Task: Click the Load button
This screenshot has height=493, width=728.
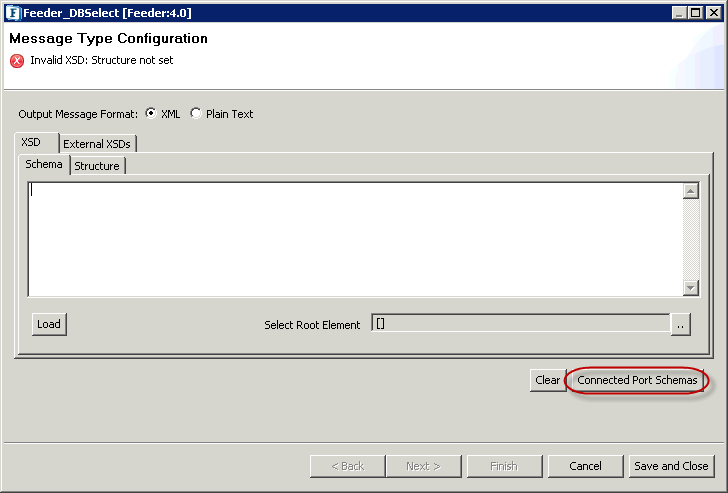Action: [x=49, y=324]
